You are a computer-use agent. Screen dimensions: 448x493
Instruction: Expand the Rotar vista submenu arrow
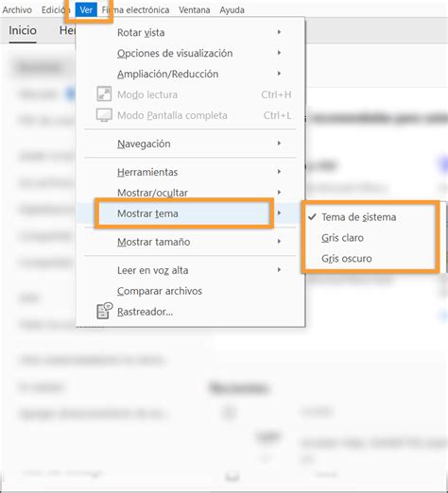click(279, 32)
